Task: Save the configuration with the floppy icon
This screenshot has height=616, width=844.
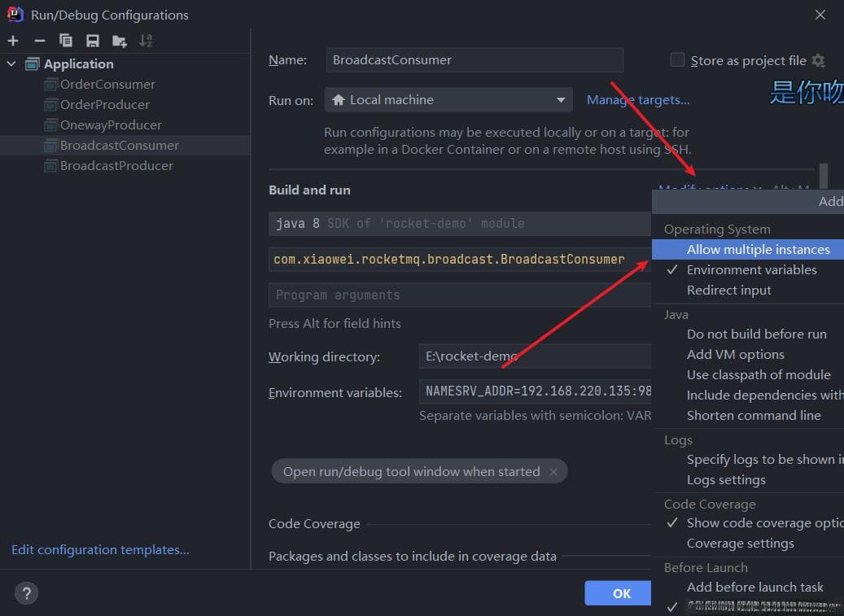Action: (x=93, y=41)
